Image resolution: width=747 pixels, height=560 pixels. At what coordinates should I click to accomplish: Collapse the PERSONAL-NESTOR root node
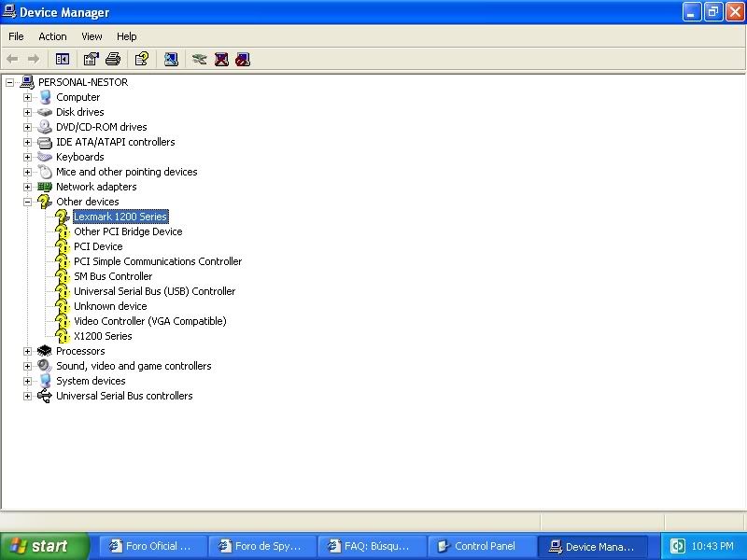pos(9,82)
